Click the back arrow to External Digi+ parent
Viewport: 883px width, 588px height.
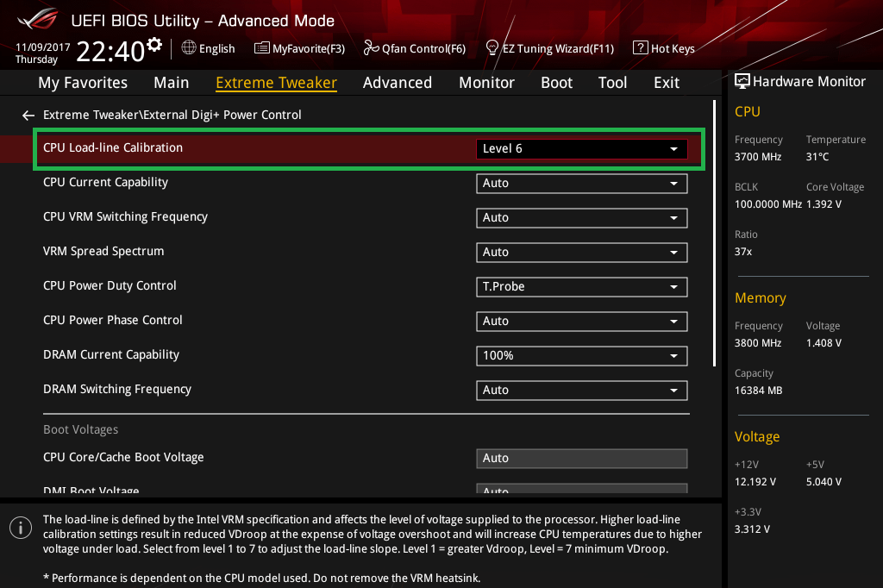[x=28, y=116]
